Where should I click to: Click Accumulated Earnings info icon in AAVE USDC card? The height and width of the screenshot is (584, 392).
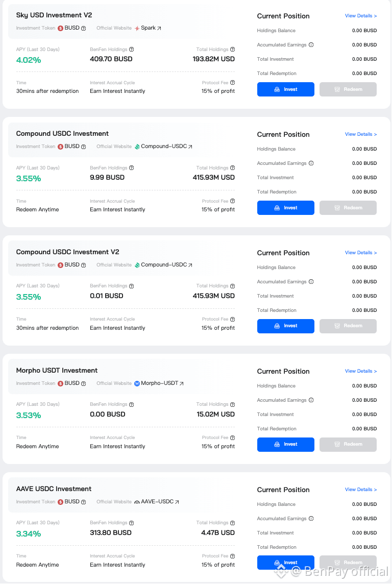click(x=311, y=519)
